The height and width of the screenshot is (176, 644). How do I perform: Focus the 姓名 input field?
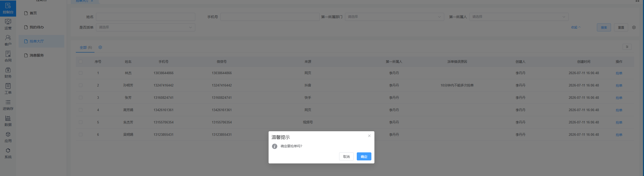click(145, 17)
